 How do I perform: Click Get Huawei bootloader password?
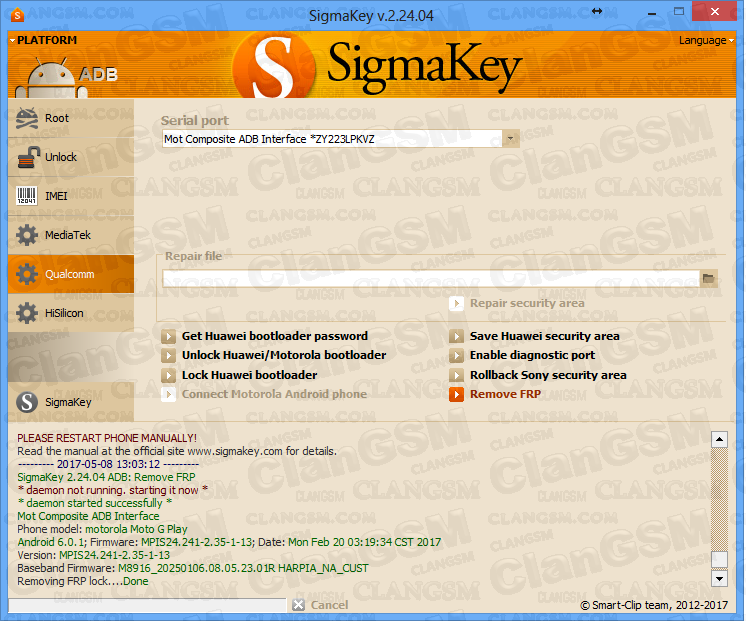(275, 336)
